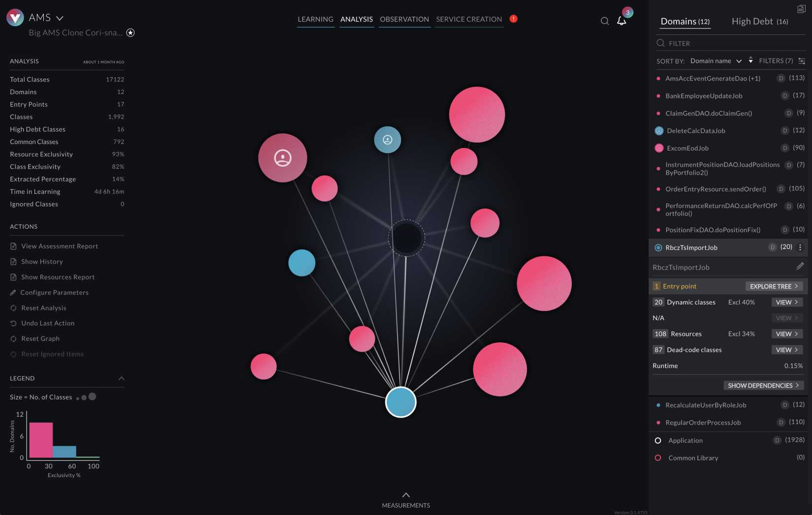
Task: Click the filters settings icon next to Filters (7)
Action: coord(802,61)
